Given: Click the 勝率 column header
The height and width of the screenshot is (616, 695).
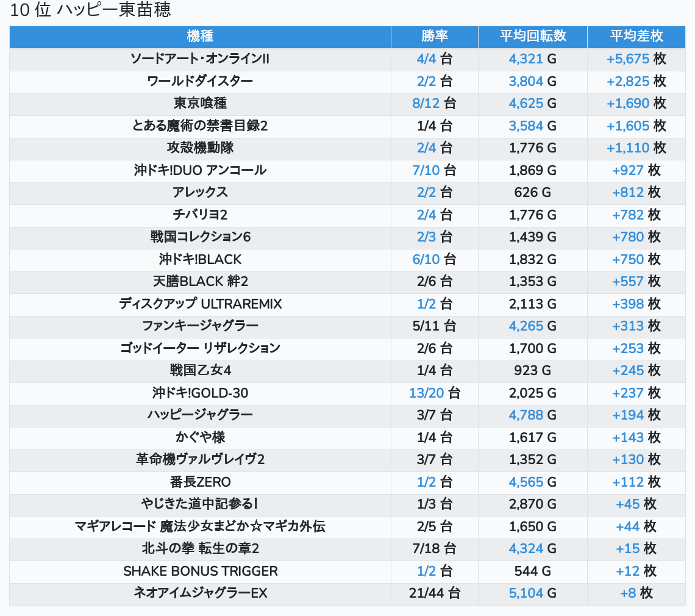Looking at the screenshot, I should pos(434,37).
